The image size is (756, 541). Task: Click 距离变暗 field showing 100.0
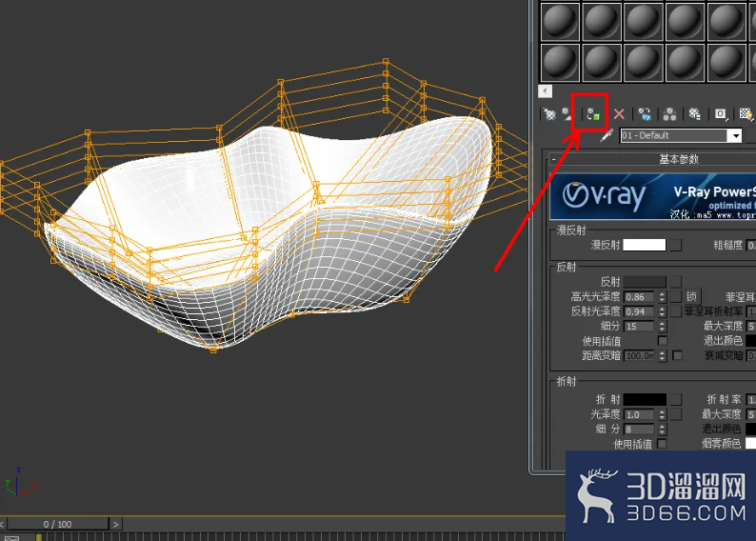pos(639,356)
